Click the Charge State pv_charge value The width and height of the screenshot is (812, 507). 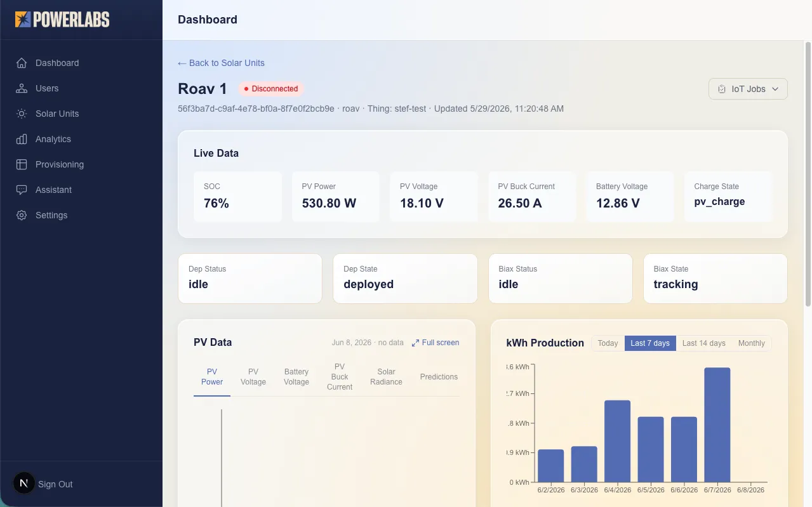coord(719,202)
